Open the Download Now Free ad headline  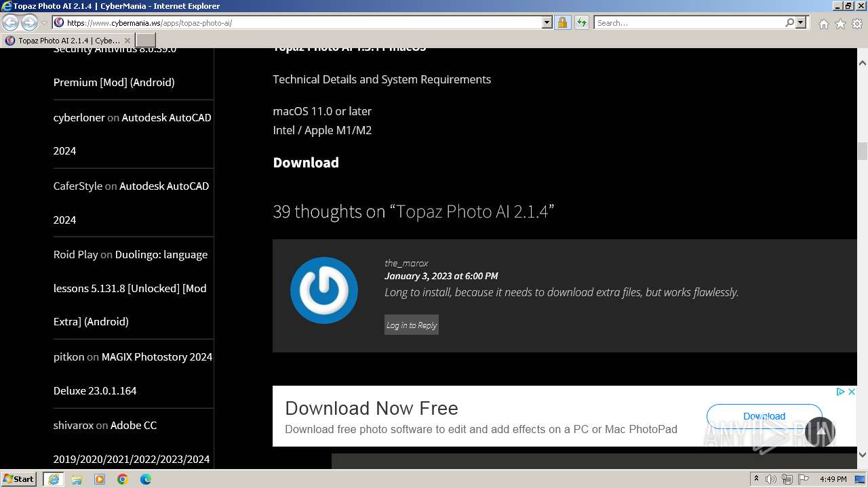click(372, 408)
